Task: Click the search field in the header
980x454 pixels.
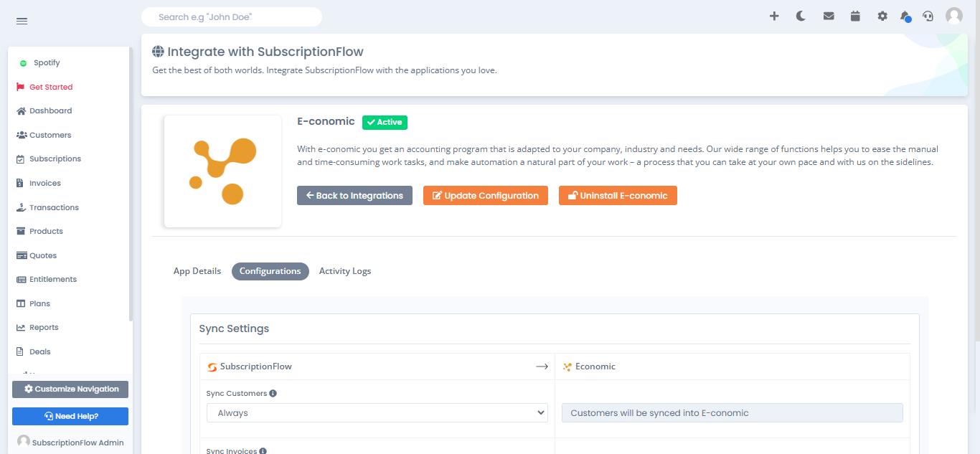Action: click(232, 16)
